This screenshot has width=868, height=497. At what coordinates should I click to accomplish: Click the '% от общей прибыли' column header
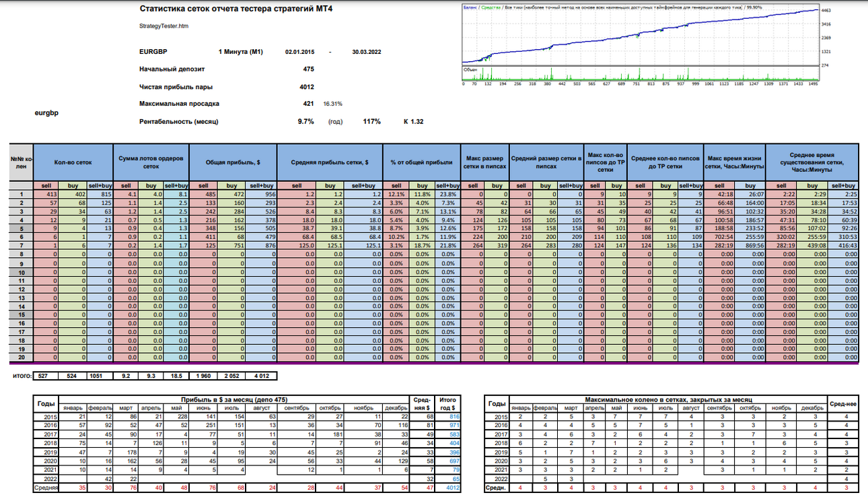tap(421, 162)
